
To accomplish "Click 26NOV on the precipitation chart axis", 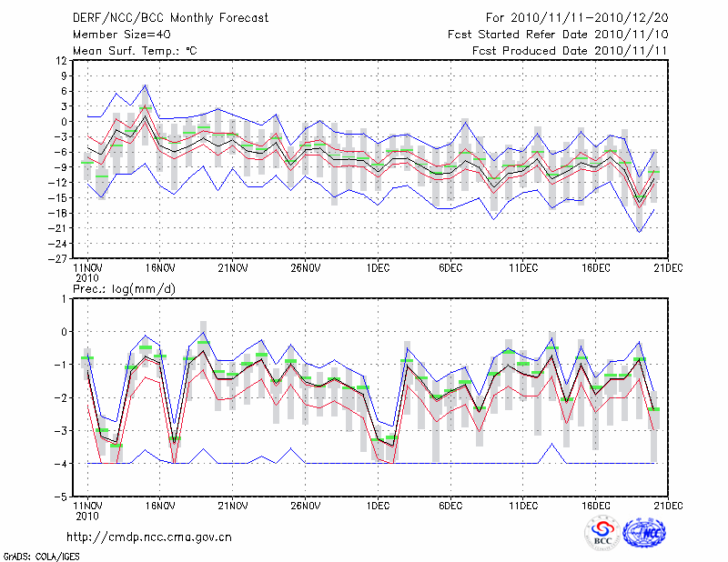I will [x=305, y=505].
